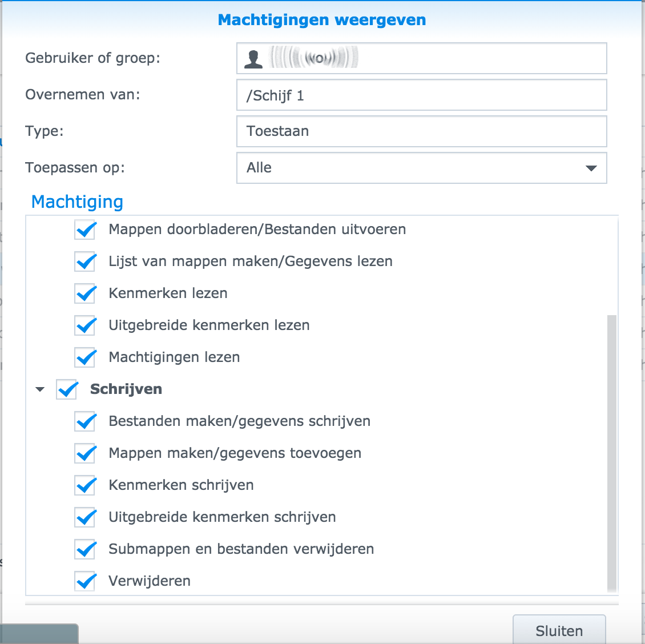Click the Gebruiker of groep field

[x=421, y=58]
